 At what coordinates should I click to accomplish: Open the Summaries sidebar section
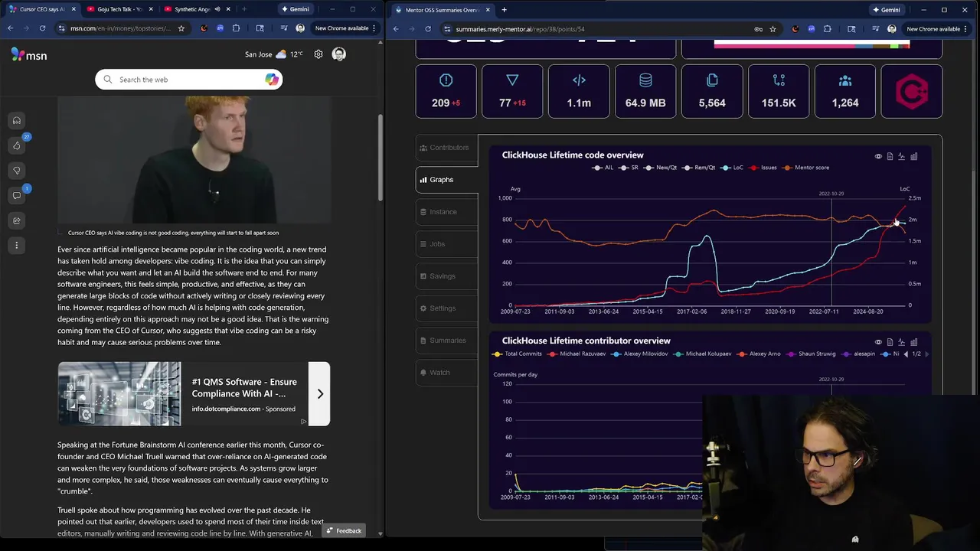(446, 341)
